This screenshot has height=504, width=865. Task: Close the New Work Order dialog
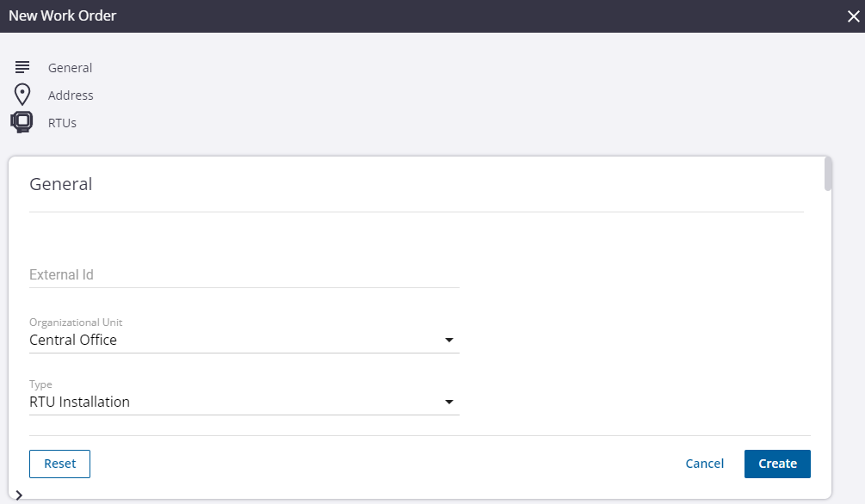853,15
